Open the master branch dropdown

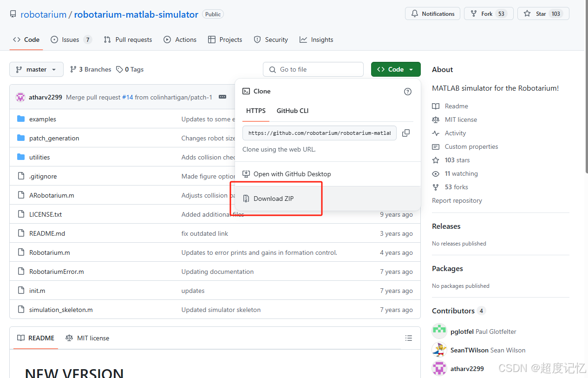point(36,69)
